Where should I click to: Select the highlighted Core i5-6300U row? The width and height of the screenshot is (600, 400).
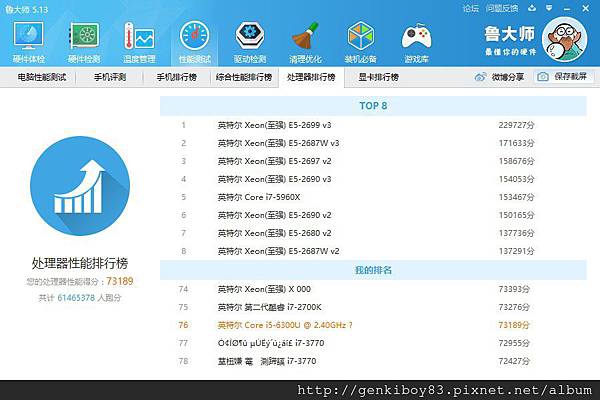[373, 325]
